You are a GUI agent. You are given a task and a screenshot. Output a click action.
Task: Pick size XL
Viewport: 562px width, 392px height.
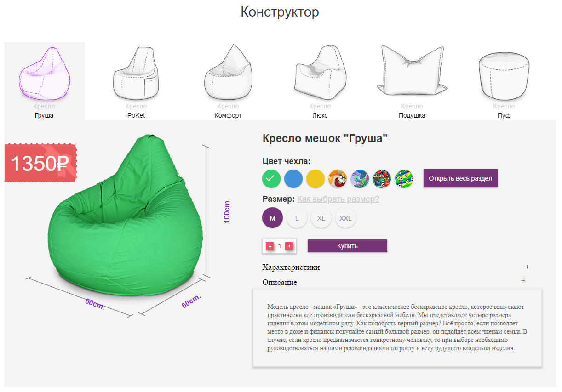321,218
